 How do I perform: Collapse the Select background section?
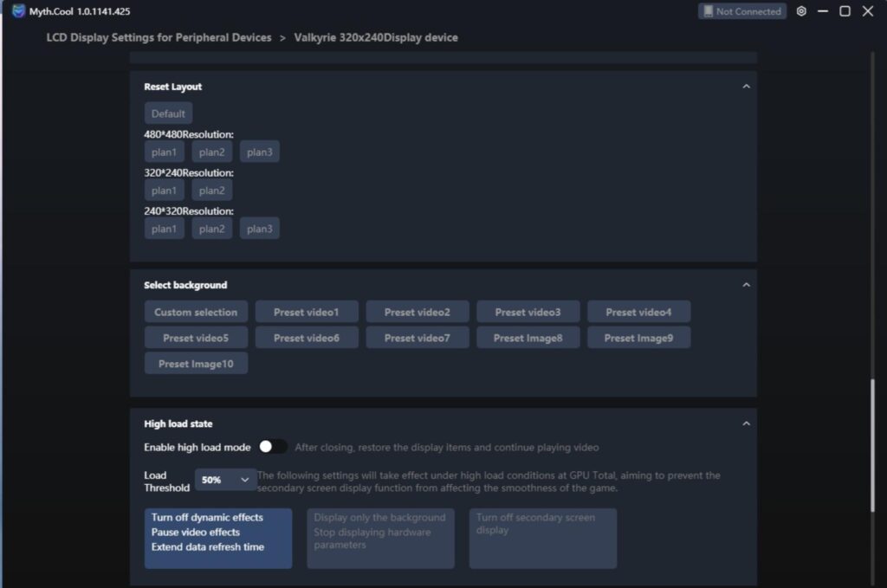746,285
